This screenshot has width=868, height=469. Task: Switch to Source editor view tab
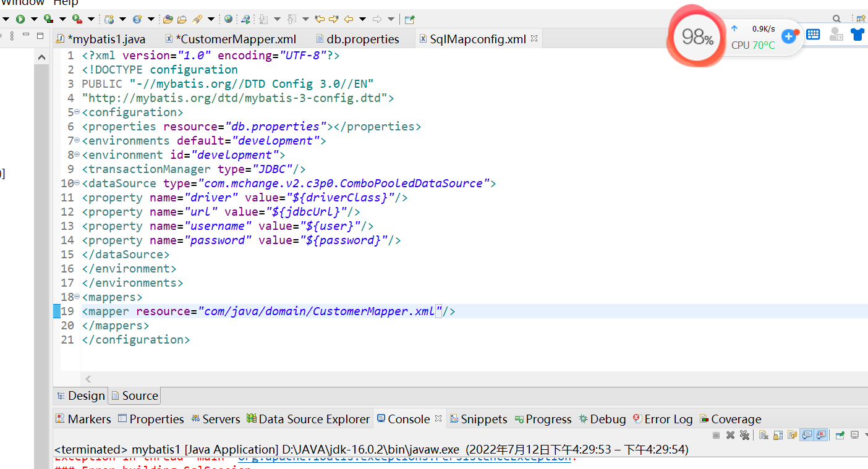[x=135, y=395]
